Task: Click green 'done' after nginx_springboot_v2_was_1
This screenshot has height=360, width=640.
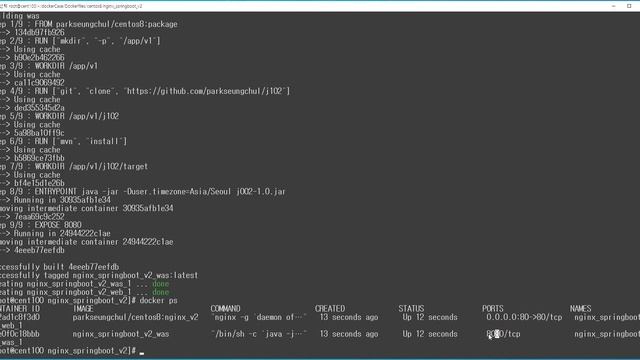Action: pyautogui.click(x=160, y=284)
